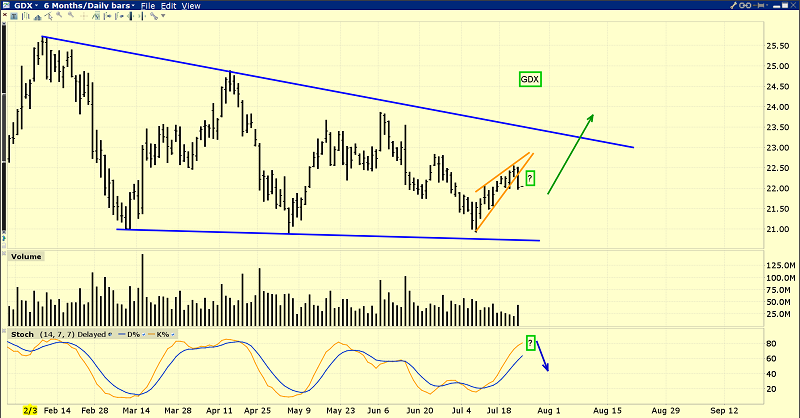Open the toolbar overflow dropdown arrow
The height and width of the screenshot is (418, 800).
coord(163,16)
